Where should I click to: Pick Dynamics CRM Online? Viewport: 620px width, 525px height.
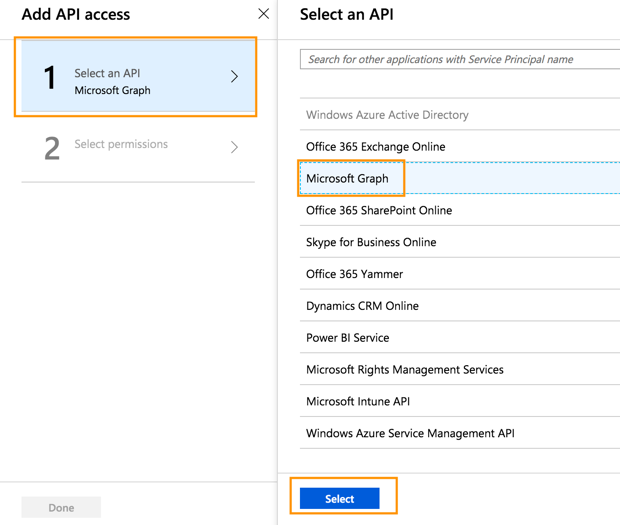coord(362,306)
